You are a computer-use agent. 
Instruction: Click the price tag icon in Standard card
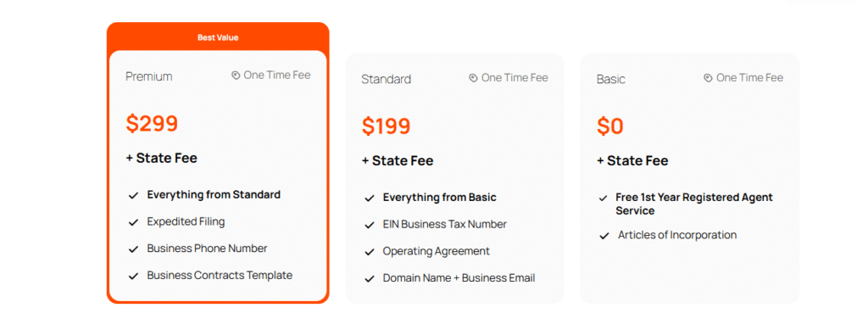[473, 78]
